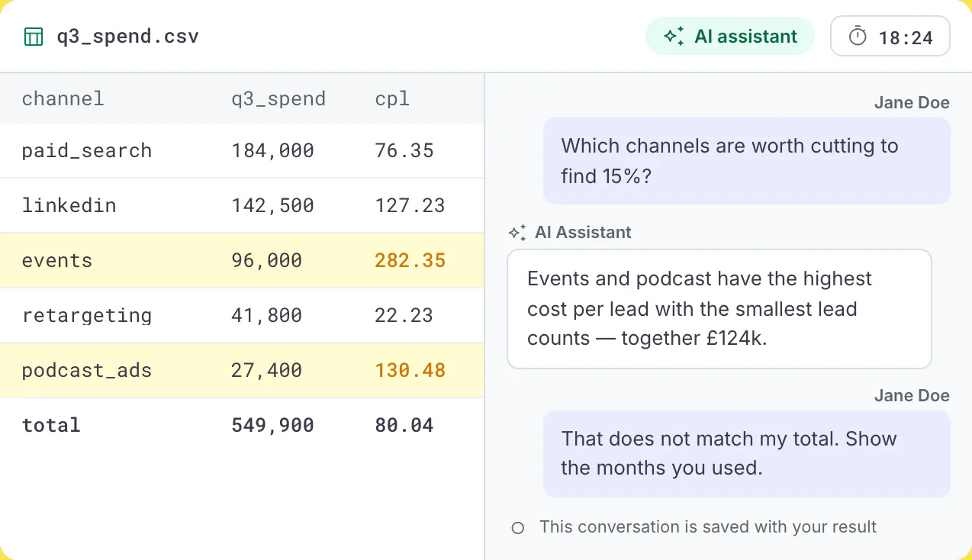The width and height of the screenshot is (972, 560).
Task: Select the linkedin channel cell
Action: (69, 205)
